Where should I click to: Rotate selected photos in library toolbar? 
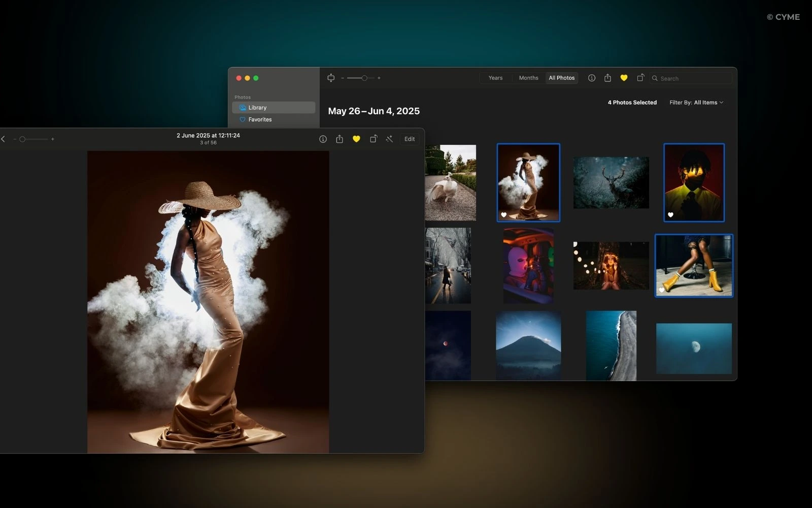coord(640,78)
